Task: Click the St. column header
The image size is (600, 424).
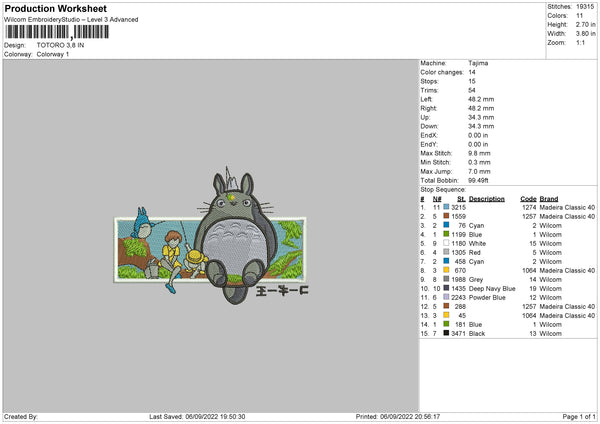Action: 461,199
